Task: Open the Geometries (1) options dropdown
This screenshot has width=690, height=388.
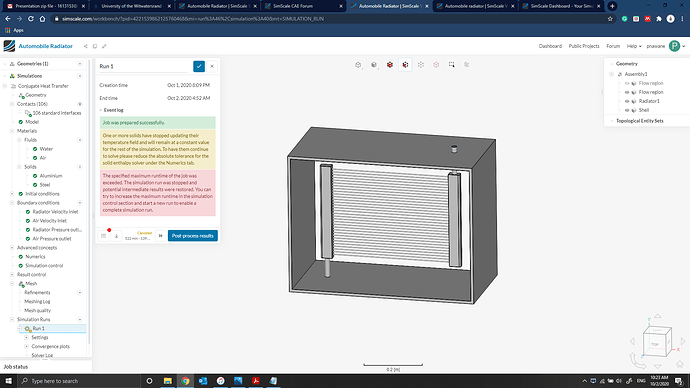Action: click(80, 64)
